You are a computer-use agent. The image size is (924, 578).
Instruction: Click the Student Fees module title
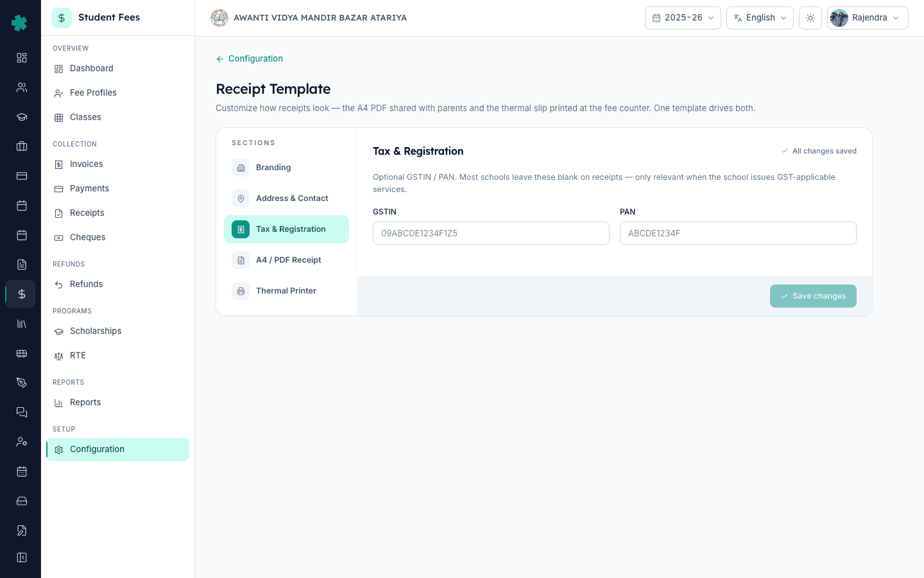click(109, 17)
